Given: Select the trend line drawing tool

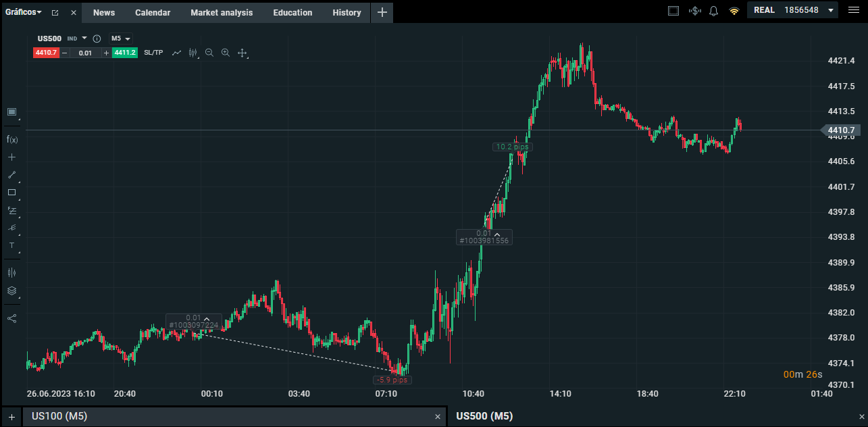Looking at the screenshot, I should (11, 174).
